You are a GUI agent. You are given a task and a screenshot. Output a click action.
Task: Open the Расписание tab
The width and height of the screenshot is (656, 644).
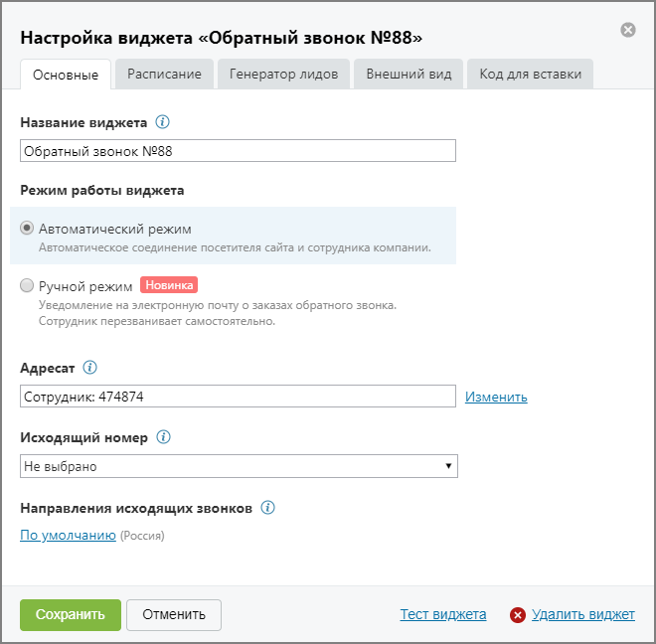tap(164, 75)
